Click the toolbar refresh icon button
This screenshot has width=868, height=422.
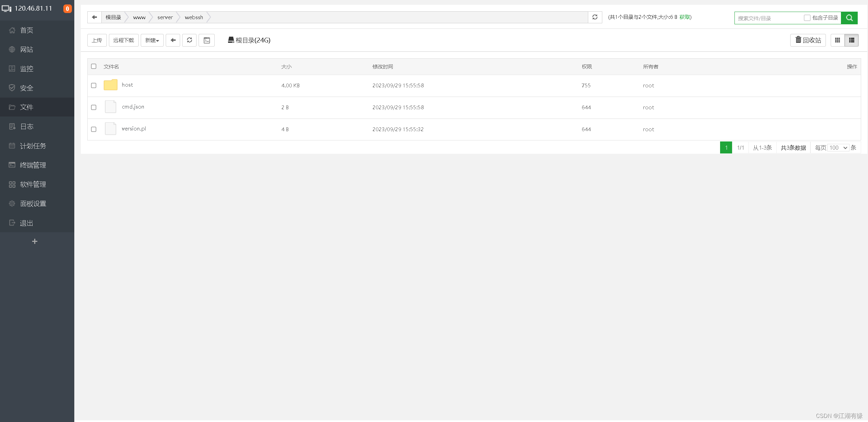pos(189,40)
